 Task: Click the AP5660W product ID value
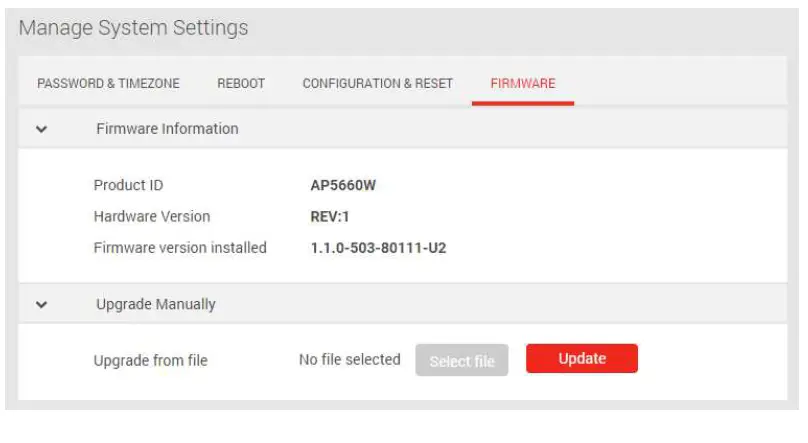343,185
